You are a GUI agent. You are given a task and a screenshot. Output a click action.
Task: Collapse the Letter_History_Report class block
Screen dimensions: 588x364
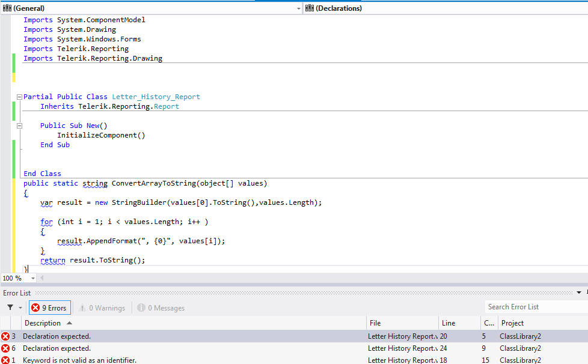coord(19,97)
